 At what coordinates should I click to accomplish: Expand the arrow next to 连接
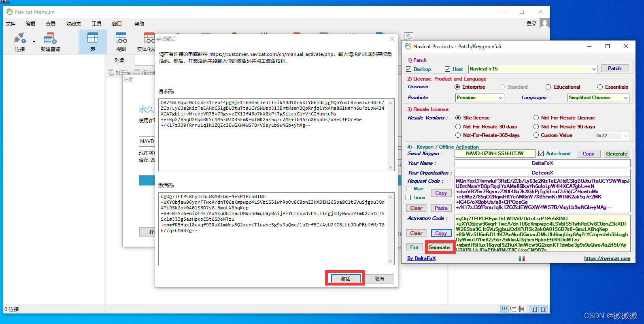pos(34,42)
